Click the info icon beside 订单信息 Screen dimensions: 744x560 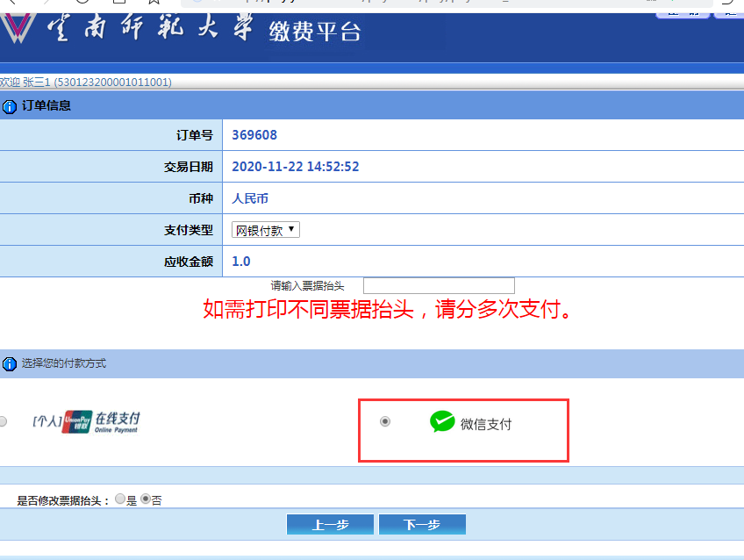(9, 106)
